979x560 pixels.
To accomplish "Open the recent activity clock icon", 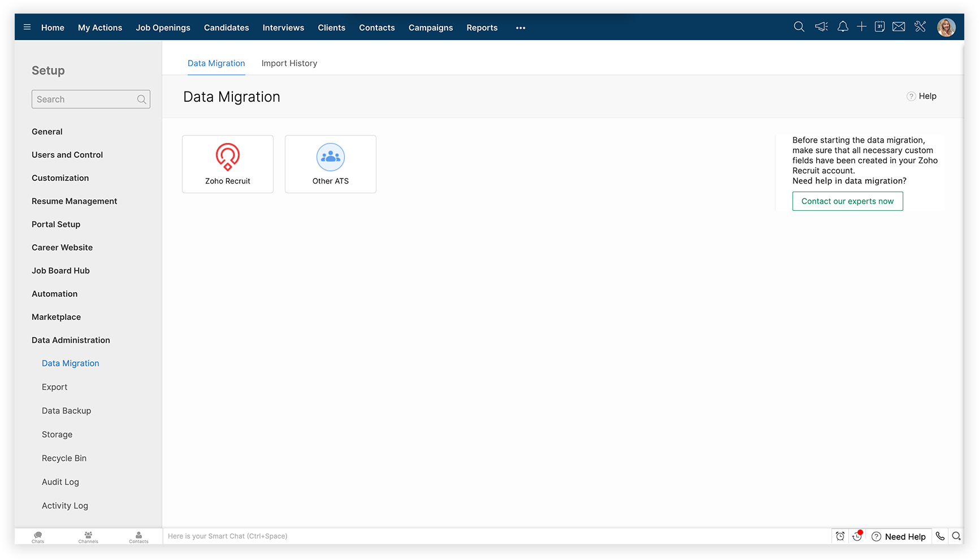I will click(x=857, y=536).
